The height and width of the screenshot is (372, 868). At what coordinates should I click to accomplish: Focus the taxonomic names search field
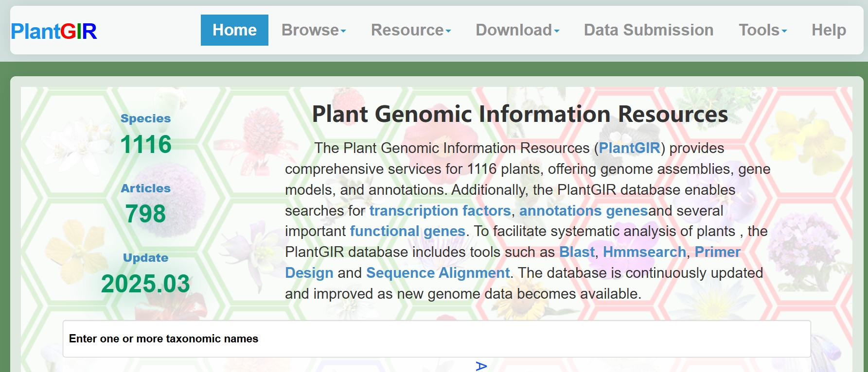coord(437,339)
